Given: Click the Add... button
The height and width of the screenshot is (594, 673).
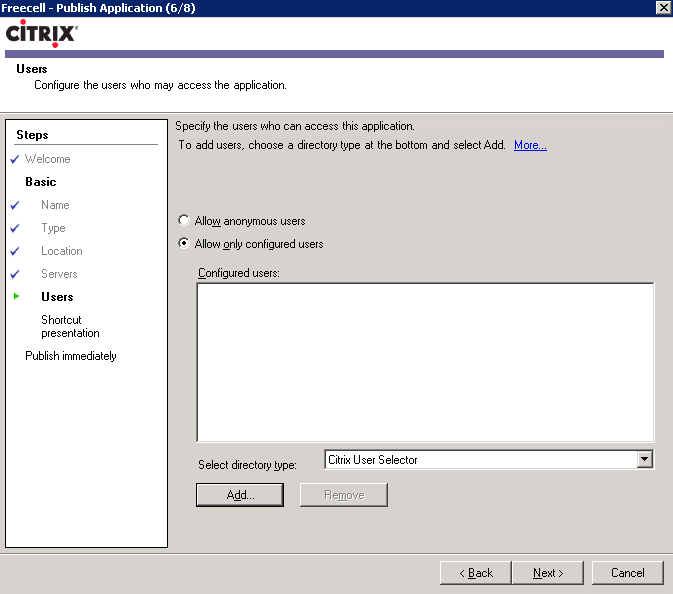Looking at the screenshot, I should tap(240, 495).
